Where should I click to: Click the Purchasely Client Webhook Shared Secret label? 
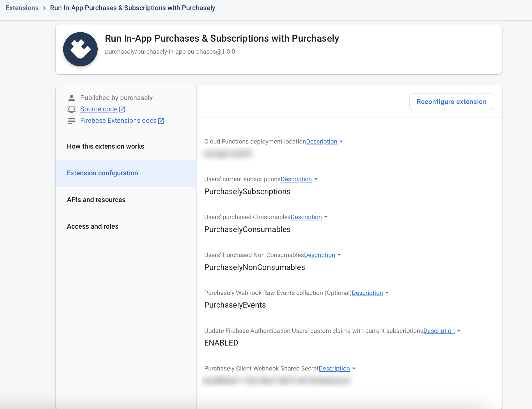click(x=261, y=369)
